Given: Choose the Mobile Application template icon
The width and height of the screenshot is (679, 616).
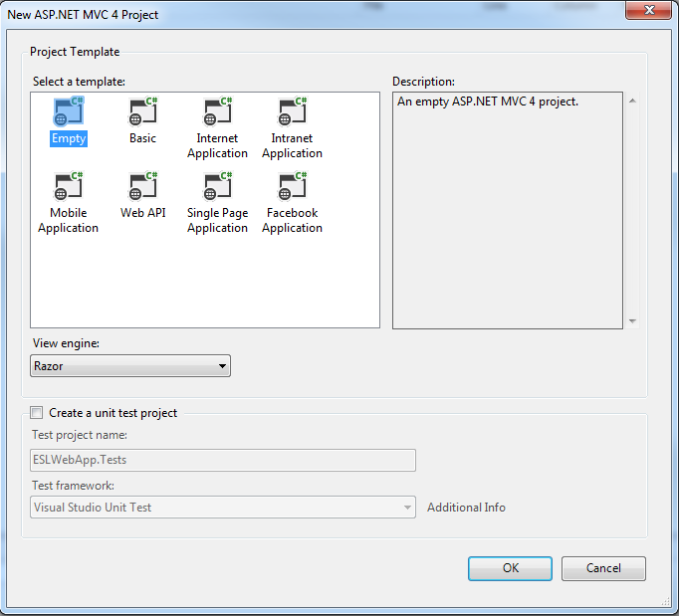Looking at the screenshot, I should (69, 186).
